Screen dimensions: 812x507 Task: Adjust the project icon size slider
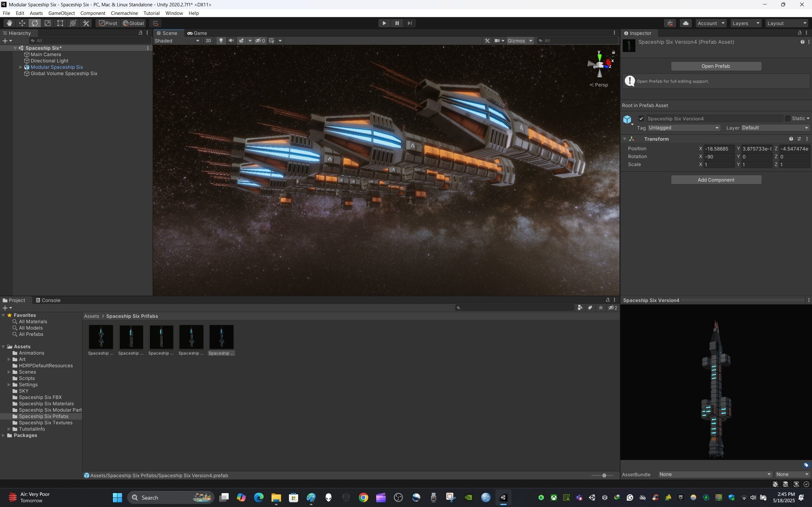(604, 476)
